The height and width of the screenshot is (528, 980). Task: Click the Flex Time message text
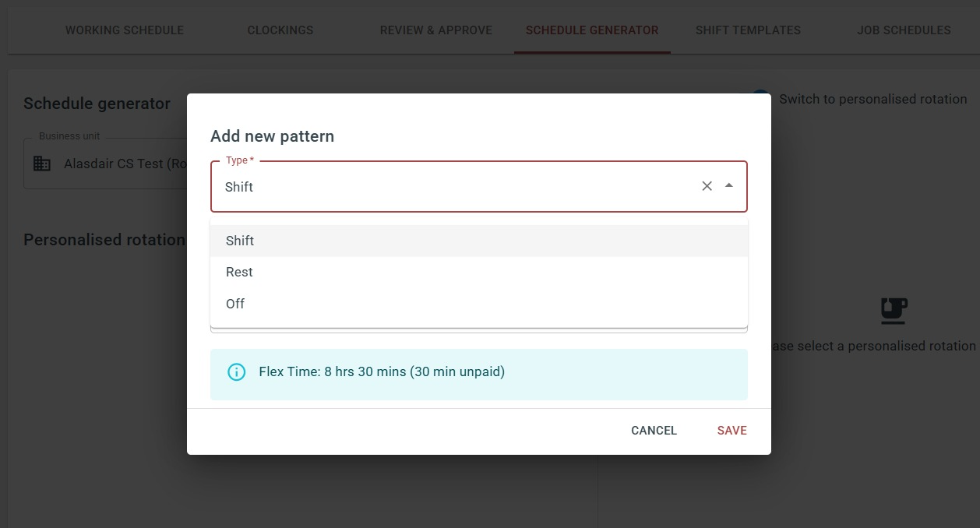tap(382, 372)
